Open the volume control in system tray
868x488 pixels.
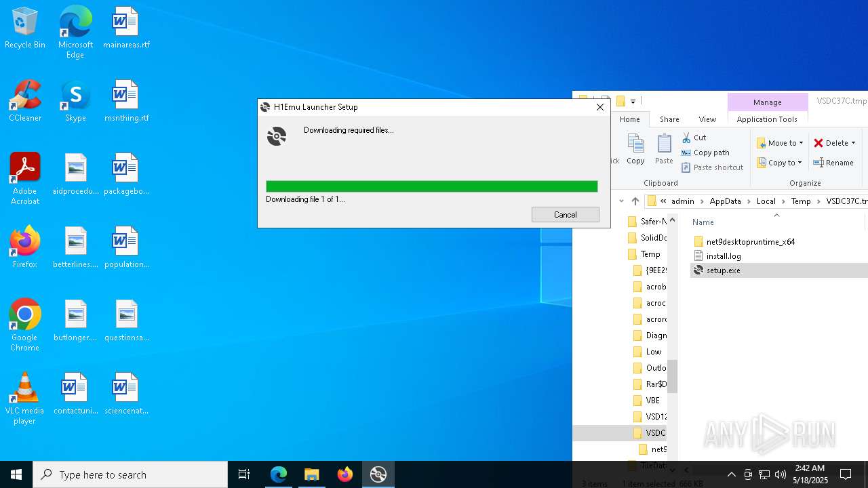(x=780, y=474)
